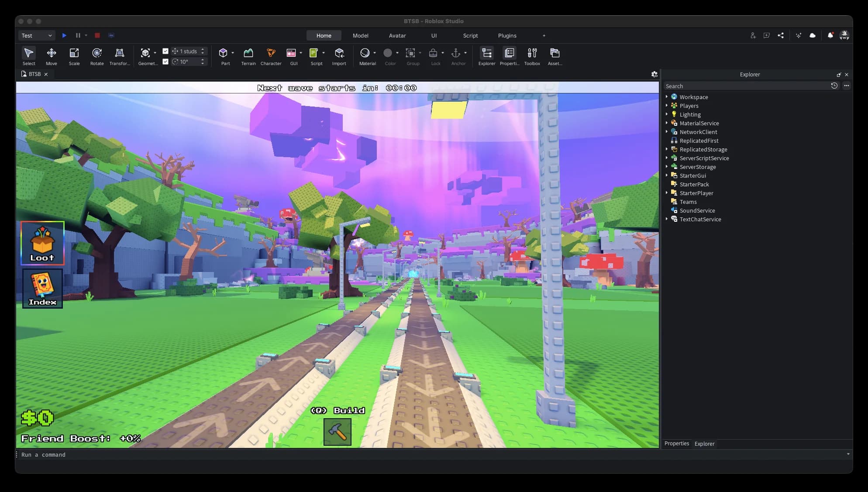The image size is (868, 492).
Task: Select the Scale tool
Action: (74, 56)
